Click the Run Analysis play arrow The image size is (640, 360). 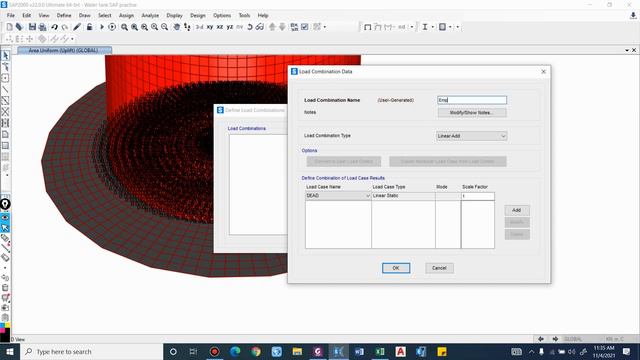click(x=102, y=27)
